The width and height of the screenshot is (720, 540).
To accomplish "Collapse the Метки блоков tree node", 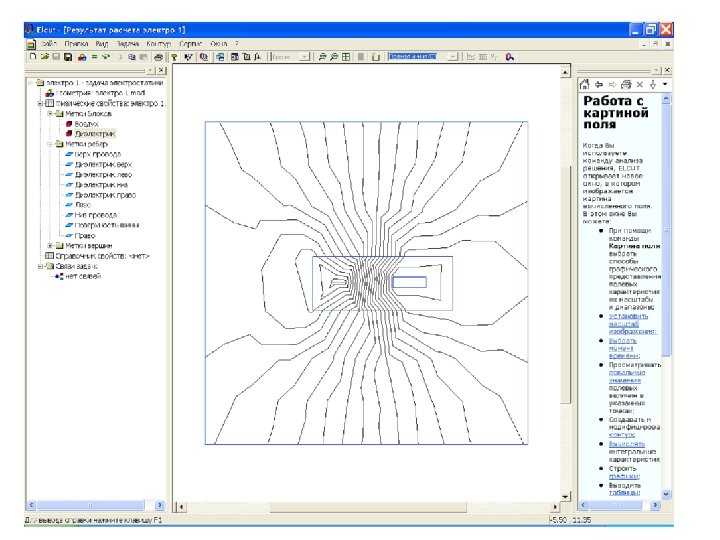I will tap(50, 113).
